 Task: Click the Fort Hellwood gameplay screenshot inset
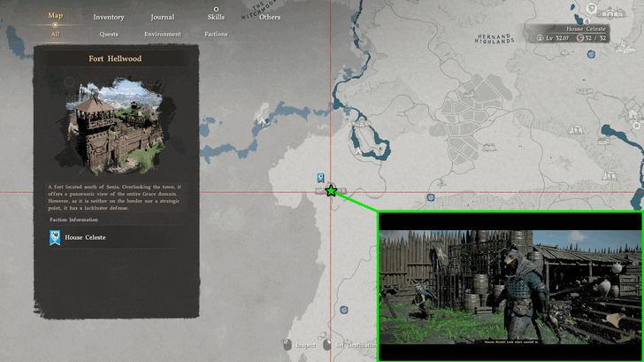510,287
